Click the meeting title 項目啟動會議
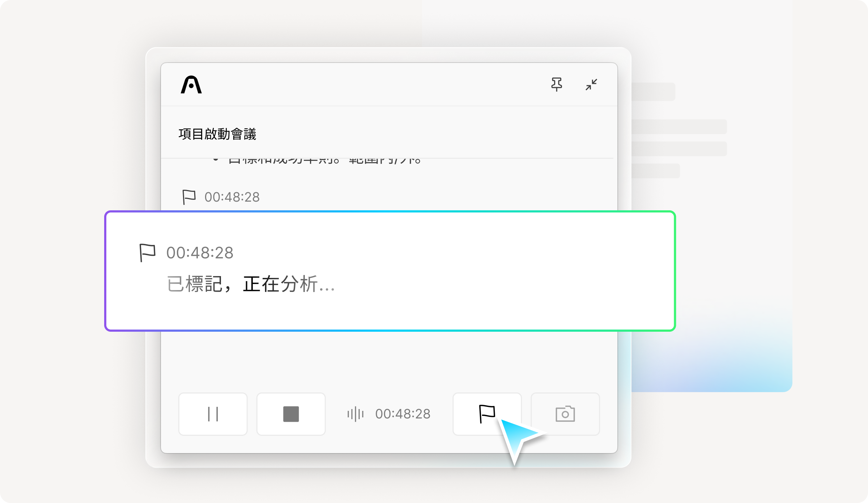Screen dimensions: 868x503 [x=217, y=134]
